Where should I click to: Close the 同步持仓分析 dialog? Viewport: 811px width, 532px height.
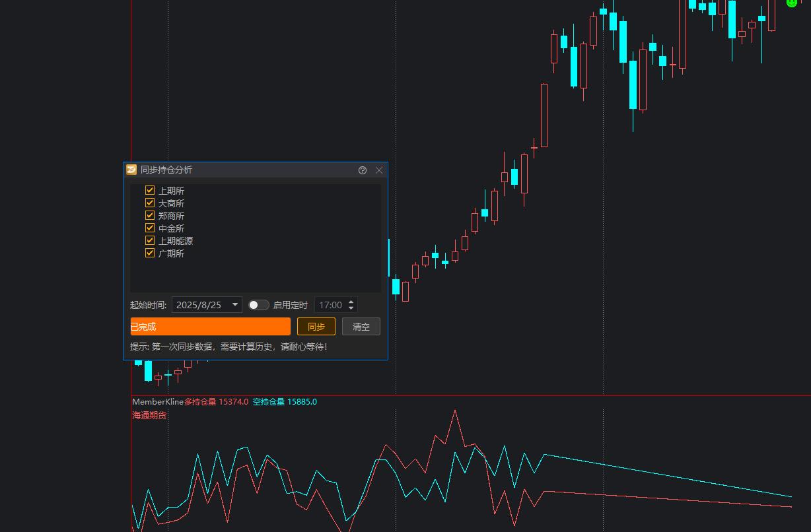379,170
